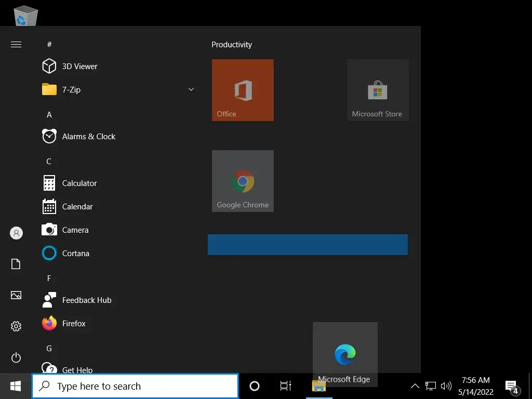Launch the Google Chrome tile
Image resolution: width=532 pixels, height=399 pixels.
(243, 181)
